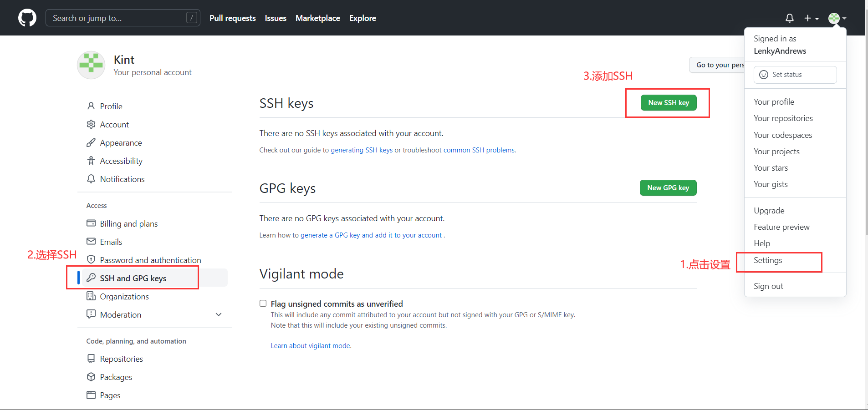868x410 pixels.
Task: Select Sign out in the user menu
Action: pyautogui.click(x=795, y=286)
